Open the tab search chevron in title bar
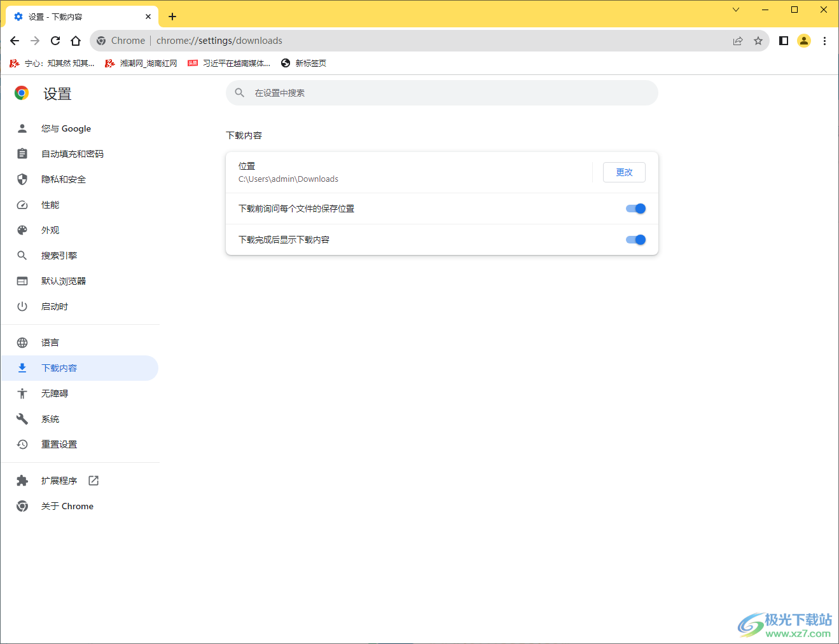 (x=736, y=10)
